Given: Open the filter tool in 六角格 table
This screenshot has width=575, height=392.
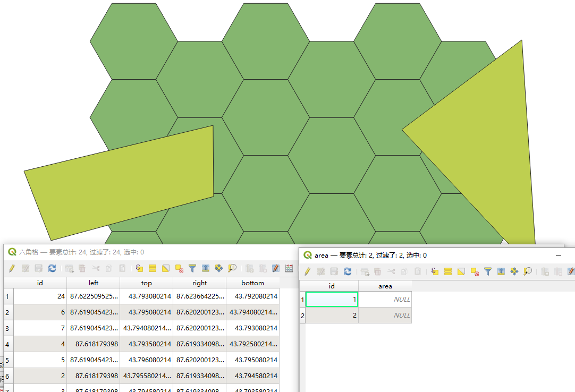Looking at the screenshot, I should (192, 269).
